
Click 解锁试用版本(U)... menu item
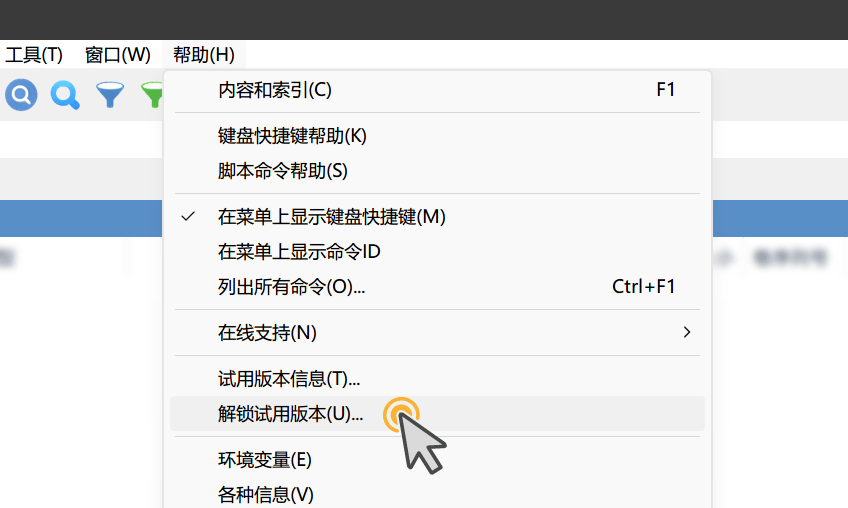[437, 414]
